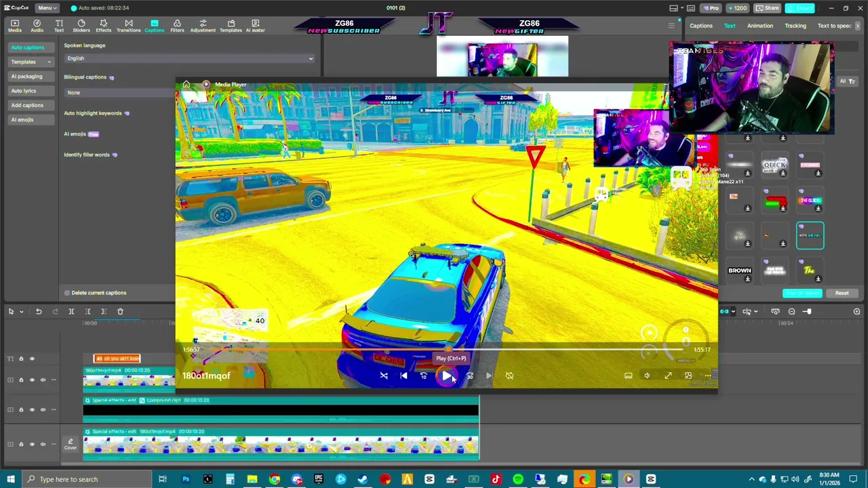Click the Media Player seek bar handle
Screen dimensions: 868x488
click(x=448, y=350)
